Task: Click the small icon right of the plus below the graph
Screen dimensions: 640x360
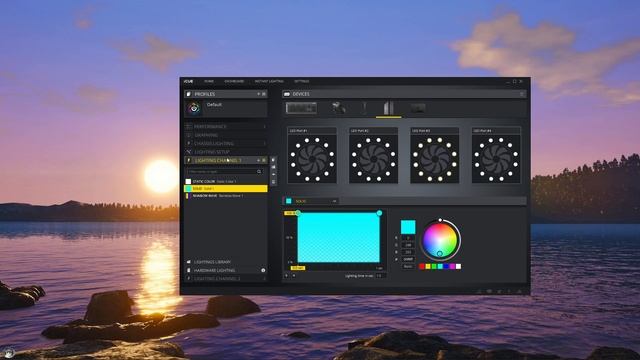Action: [x=294, y=276]
